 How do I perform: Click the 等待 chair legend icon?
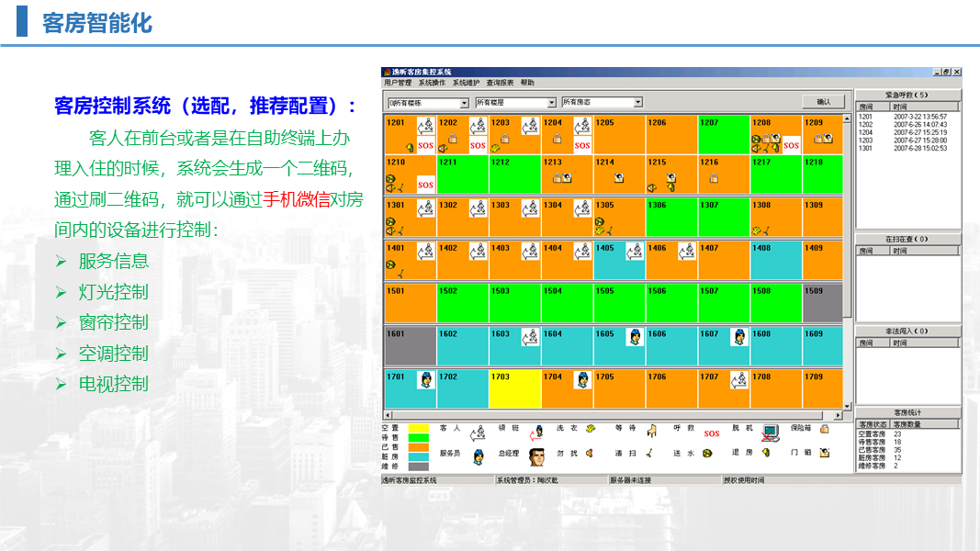coord(652,430)
